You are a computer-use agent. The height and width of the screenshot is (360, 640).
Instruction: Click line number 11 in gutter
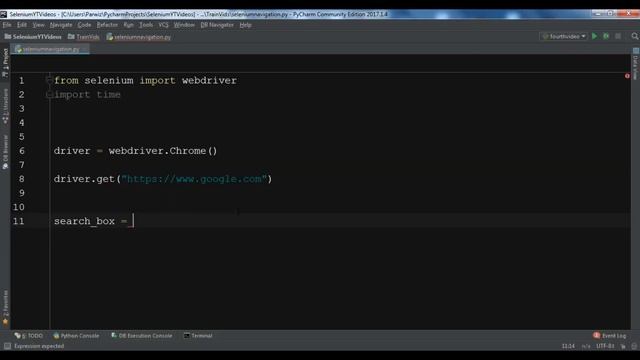[18, 221]
